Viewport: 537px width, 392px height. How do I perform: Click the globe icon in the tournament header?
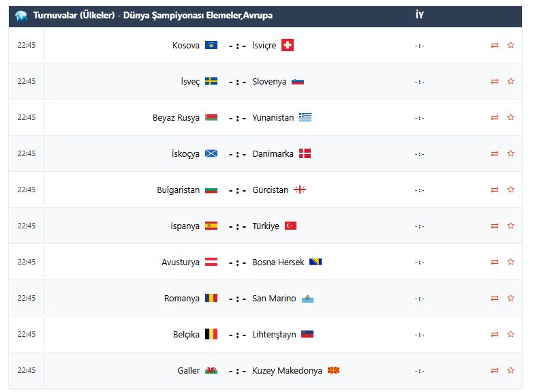click(x=20, y=16)
